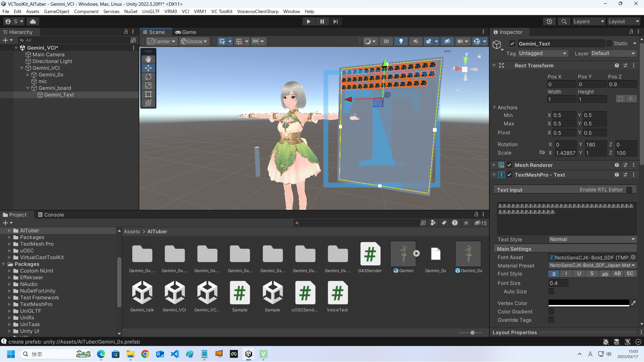Open the Layer dropdown

[613, 53]
